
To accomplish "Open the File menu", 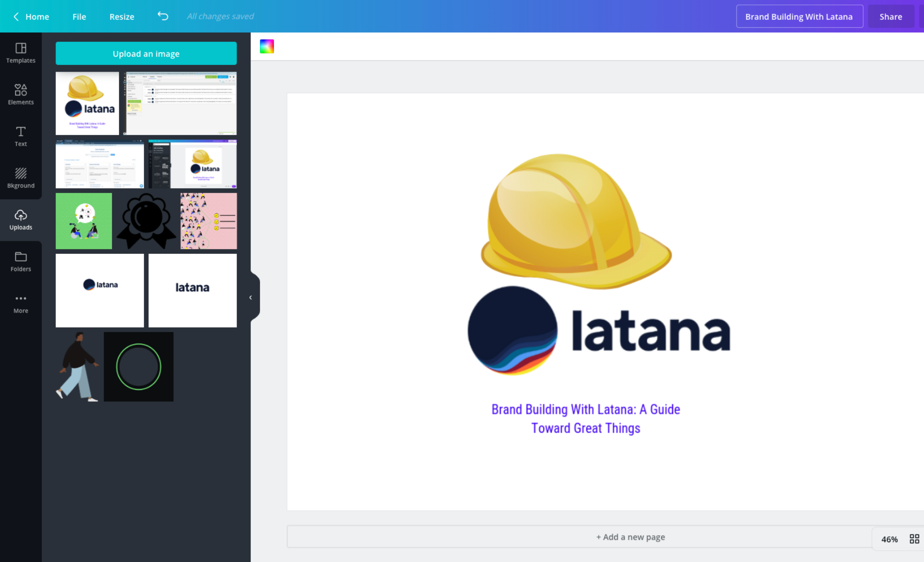I will coord(79,16).
